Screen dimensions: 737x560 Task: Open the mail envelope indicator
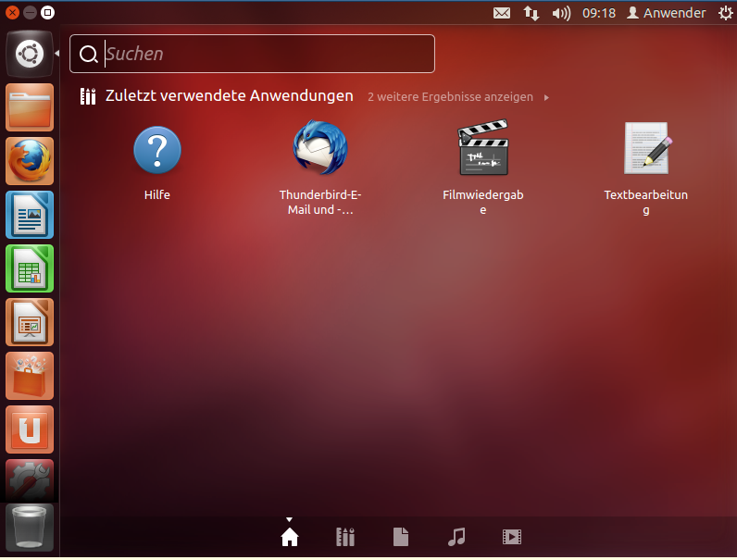pyautogui.click(x=502, y=13)
